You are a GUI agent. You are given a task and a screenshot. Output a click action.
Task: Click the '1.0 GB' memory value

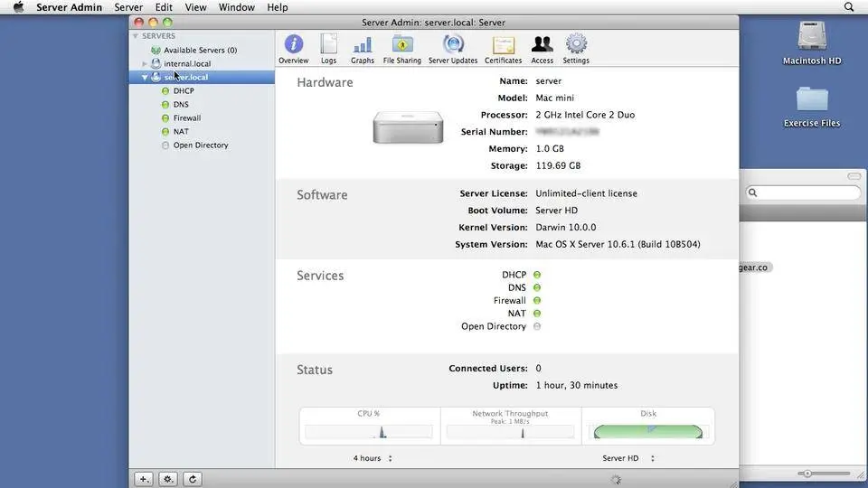coord(550,149)
